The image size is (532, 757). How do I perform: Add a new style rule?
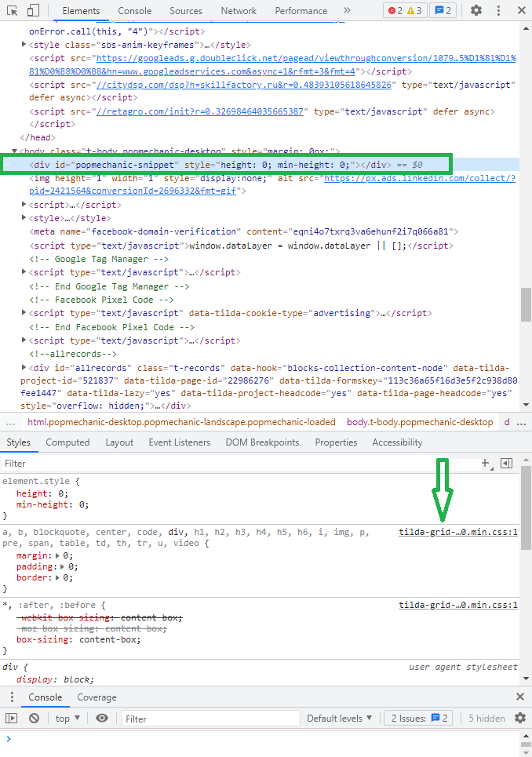(x=485, y=464)
